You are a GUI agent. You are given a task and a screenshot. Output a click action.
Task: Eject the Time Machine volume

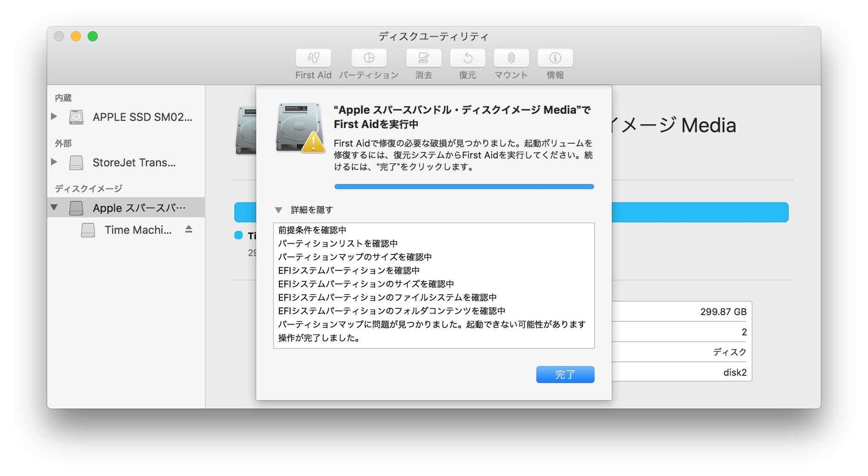coord(189,229)
